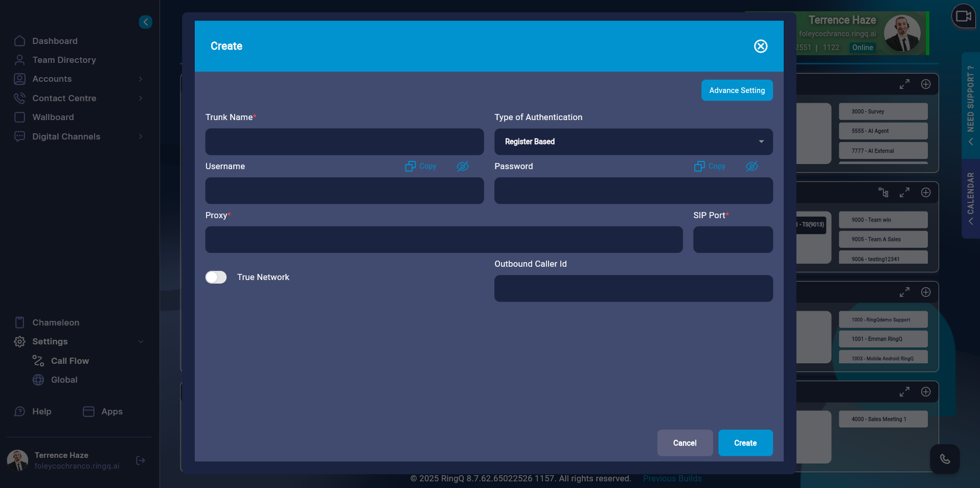Image resolution: width=980 pixels, height=488 pixels.
Task: Click the Advance Setting button
Action: click(x=737, y=90)
